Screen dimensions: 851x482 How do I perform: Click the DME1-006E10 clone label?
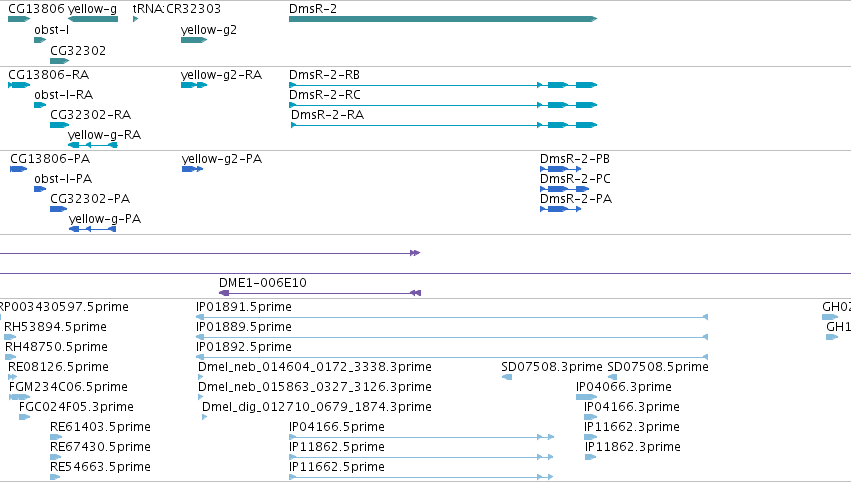click(263, 283)
